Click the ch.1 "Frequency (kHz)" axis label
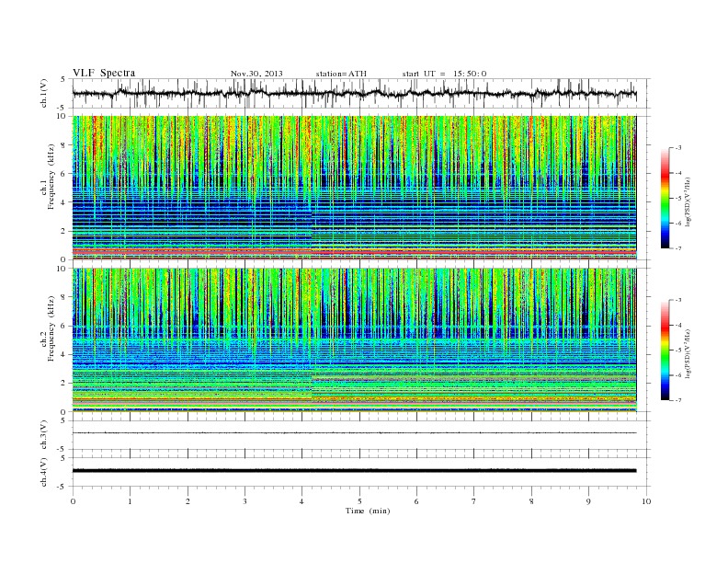 point(51,177)
